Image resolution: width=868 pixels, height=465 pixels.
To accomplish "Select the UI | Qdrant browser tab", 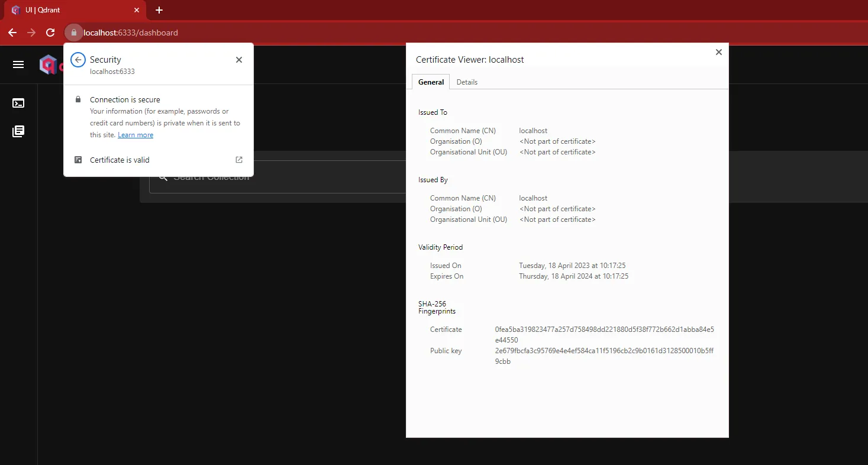I will (71, 10).
